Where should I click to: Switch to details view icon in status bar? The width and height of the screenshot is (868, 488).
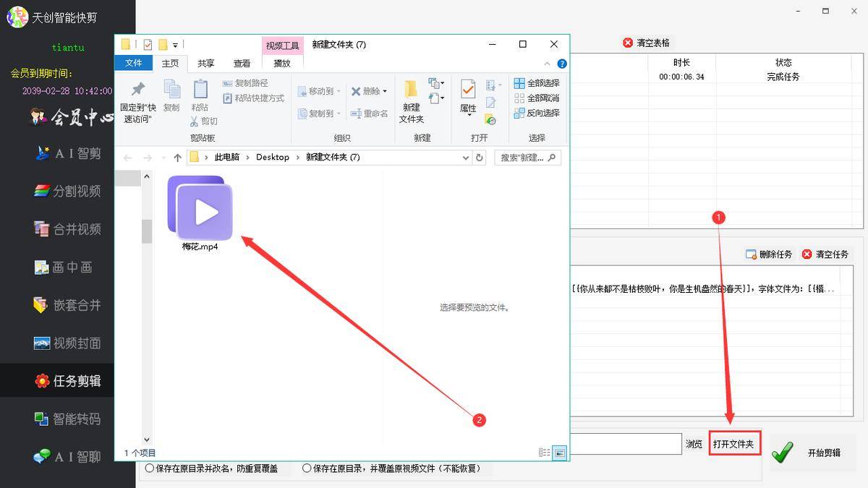click(x=544, y=453)
